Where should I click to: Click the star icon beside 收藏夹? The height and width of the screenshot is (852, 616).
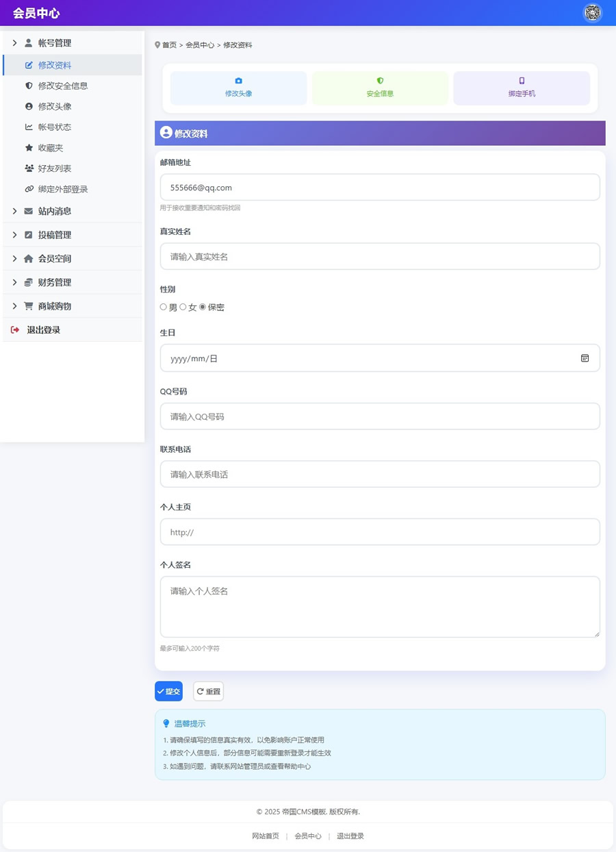click(27, 147)
